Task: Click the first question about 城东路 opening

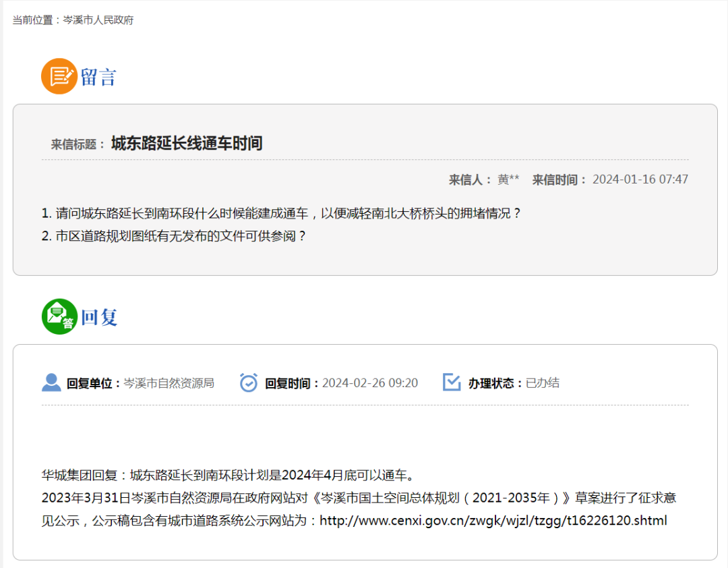Action: [x=281, y=213]
